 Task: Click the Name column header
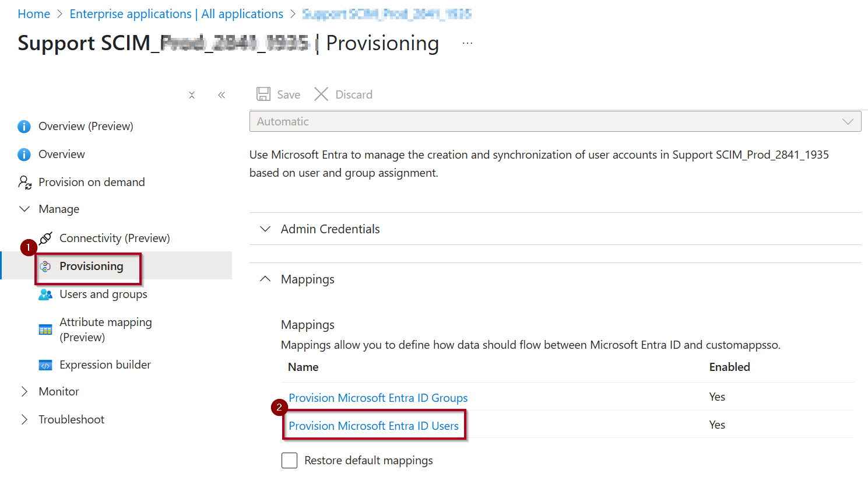[303, 367]
